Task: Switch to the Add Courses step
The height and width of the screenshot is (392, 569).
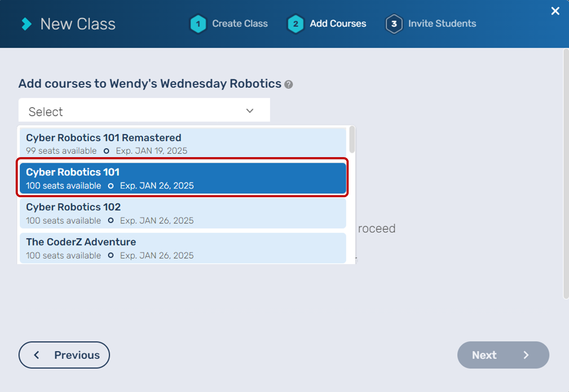Action: tap(338, 24)
